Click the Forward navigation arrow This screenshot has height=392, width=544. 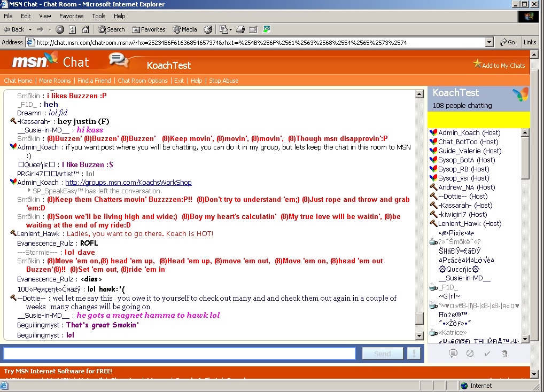pyautogui.click(x=40, y=29)
